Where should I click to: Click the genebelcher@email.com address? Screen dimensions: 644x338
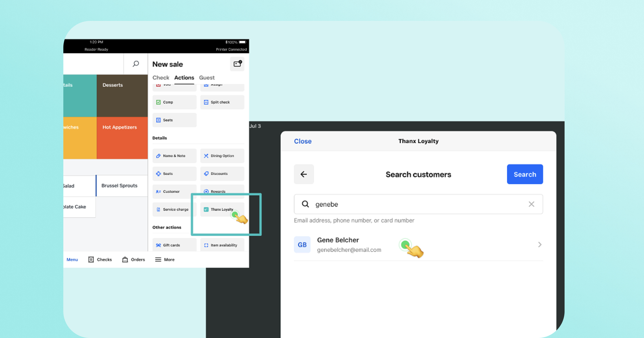pyautogui.click(x=349, y=250)
